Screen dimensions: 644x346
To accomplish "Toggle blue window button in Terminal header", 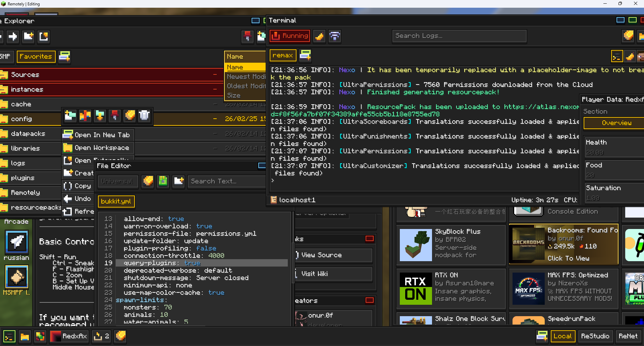I will coord(621,20).
